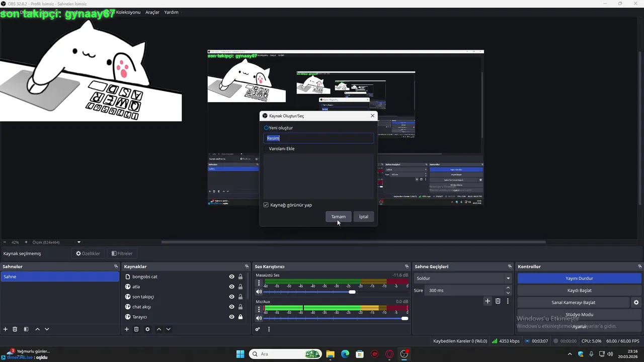Screen dimensions: 644x362
Task: Move scene down in Sahneler panel
Action: pyautogui.click(x=47, y=329)
